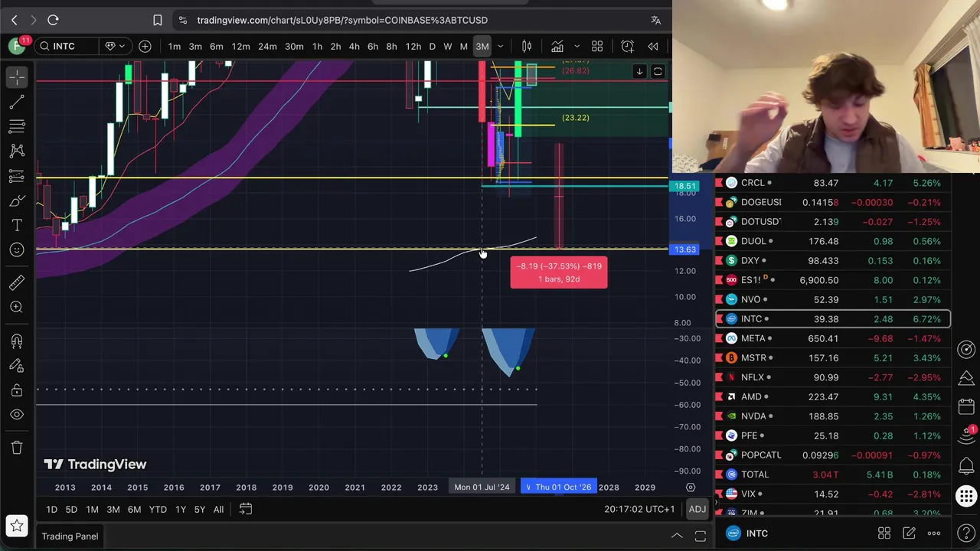Click the browser translate page icon
Screen dimensions: 980x551
pyautogui.click(x=655, y=21)
